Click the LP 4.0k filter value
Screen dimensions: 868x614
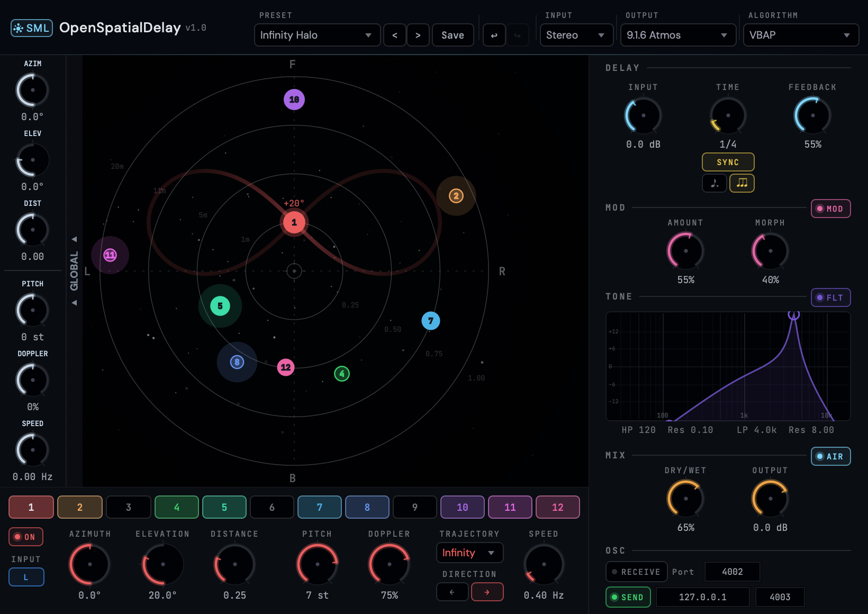pyautogui.click(x=757, y=430)
